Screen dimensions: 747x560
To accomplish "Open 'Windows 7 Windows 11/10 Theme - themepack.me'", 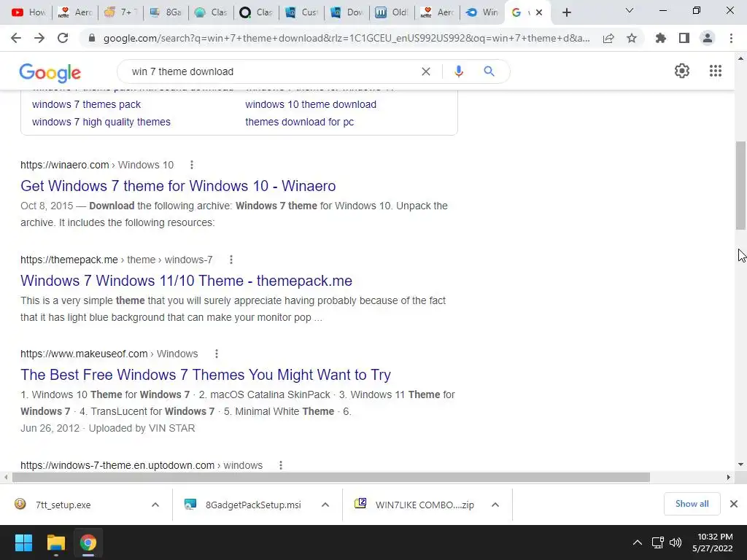I will click(x=186, y=281).
